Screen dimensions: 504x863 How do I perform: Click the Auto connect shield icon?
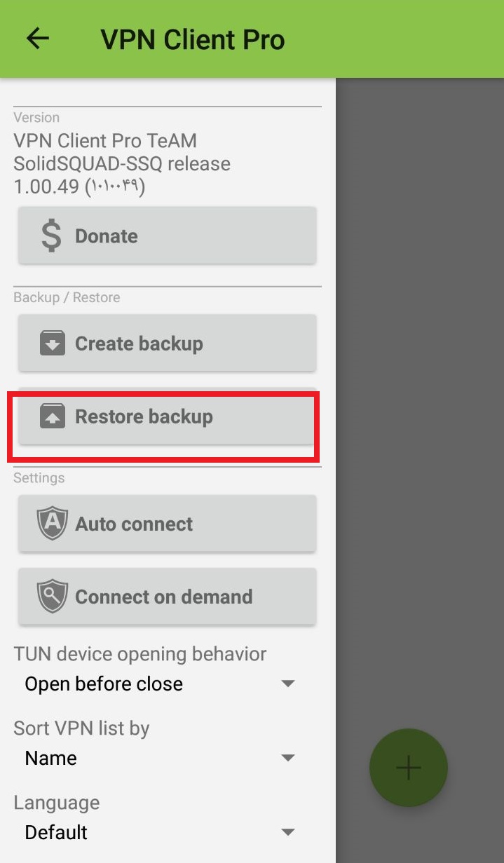(53, 524)
